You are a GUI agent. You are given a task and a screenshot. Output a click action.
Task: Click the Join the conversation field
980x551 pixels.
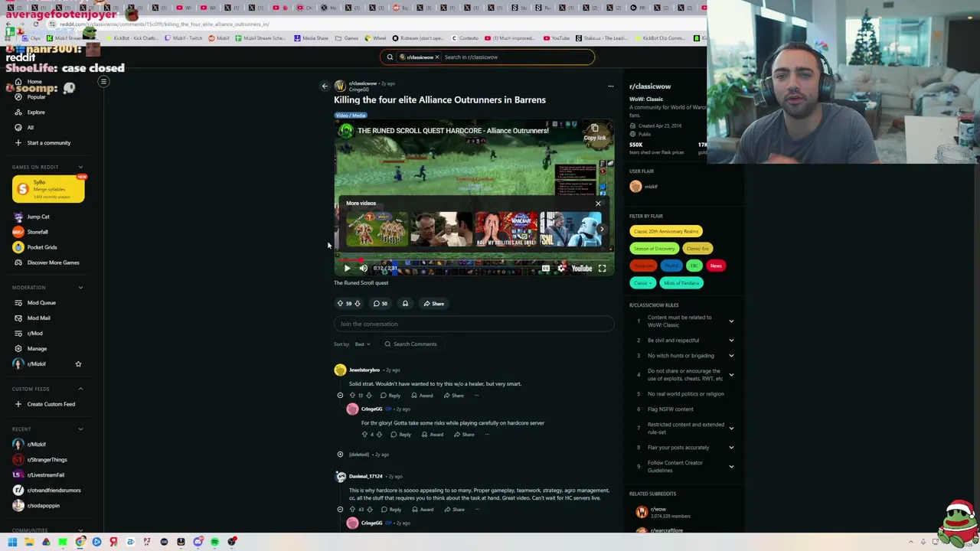(x=473, y=324)
